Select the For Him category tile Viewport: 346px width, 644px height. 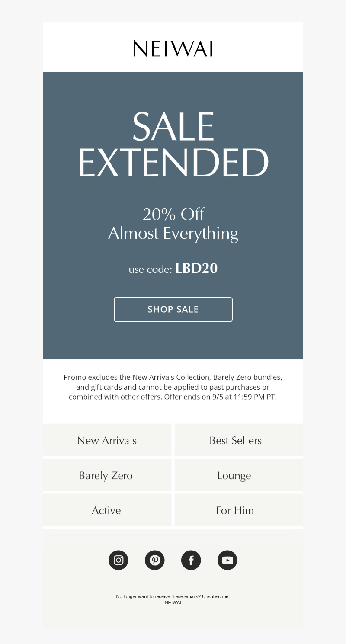click(x=239, y=510)
